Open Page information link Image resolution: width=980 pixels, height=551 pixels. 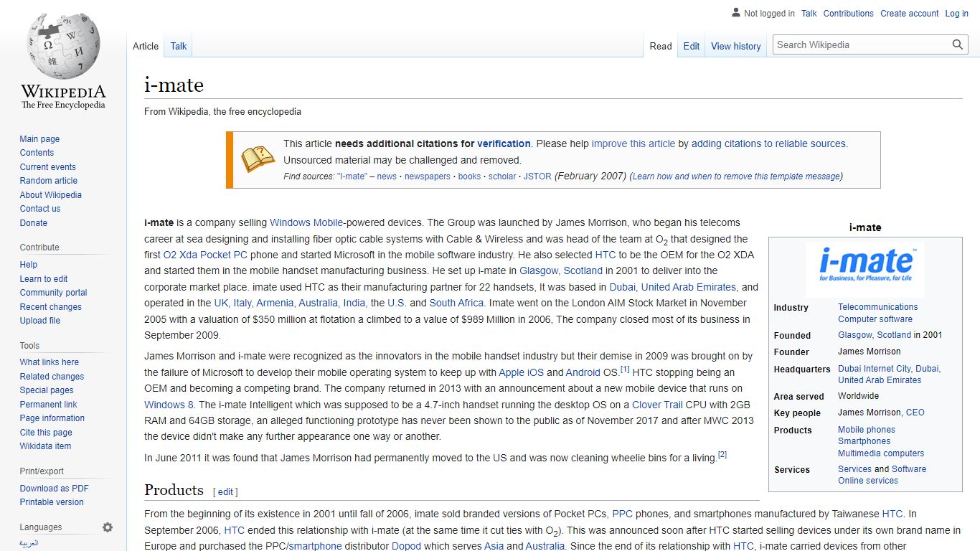click(52, 418)
